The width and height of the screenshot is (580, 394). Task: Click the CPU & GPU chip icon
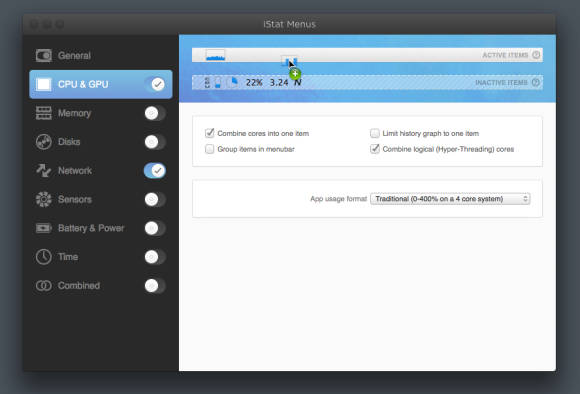(44, 84)
